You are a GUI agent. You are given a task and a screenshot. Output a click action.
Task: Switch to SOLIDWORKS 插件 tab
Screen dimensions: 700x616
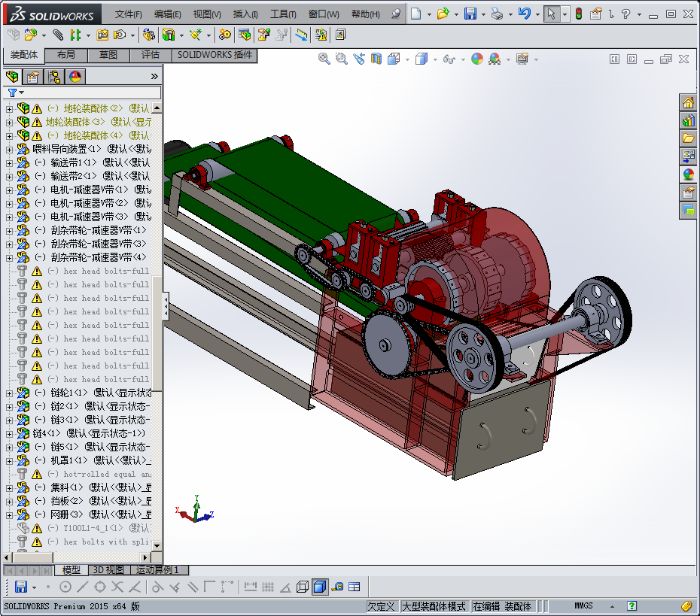coord(215,56)
